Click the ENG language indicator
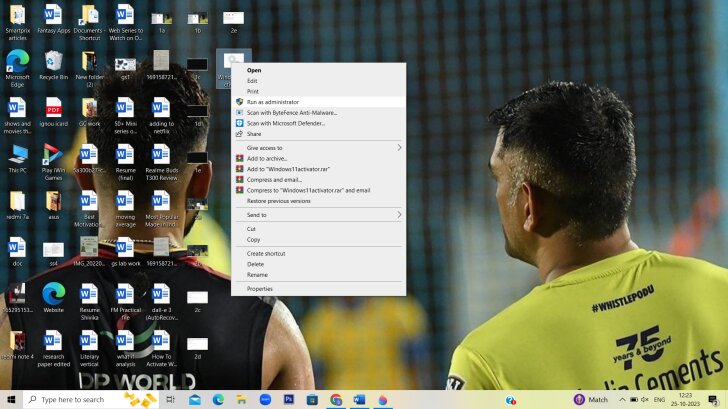The height and width of the screenshot is (409, 728). pos(659,399)
